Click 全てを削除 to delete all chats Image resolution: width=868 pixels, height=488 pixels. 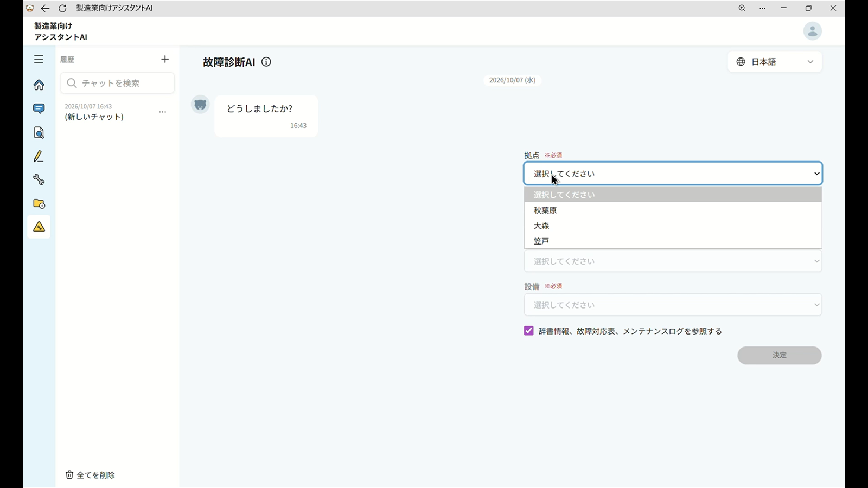pyautogui.click(x=90, y=475)
